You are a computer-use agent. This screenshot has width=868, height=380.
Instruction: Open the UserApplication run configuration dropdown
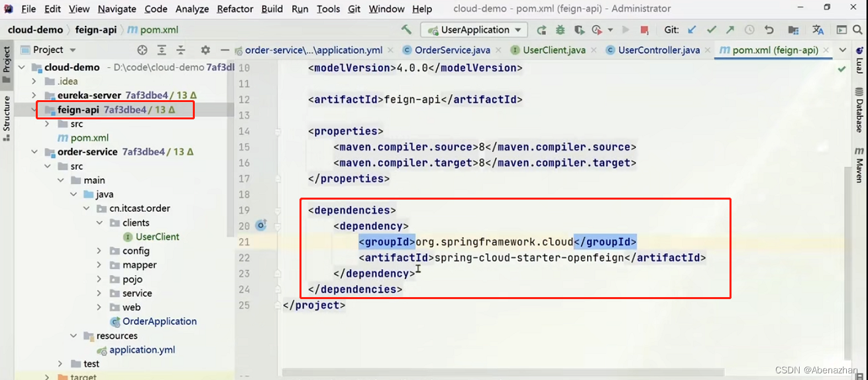pos(474,30)
